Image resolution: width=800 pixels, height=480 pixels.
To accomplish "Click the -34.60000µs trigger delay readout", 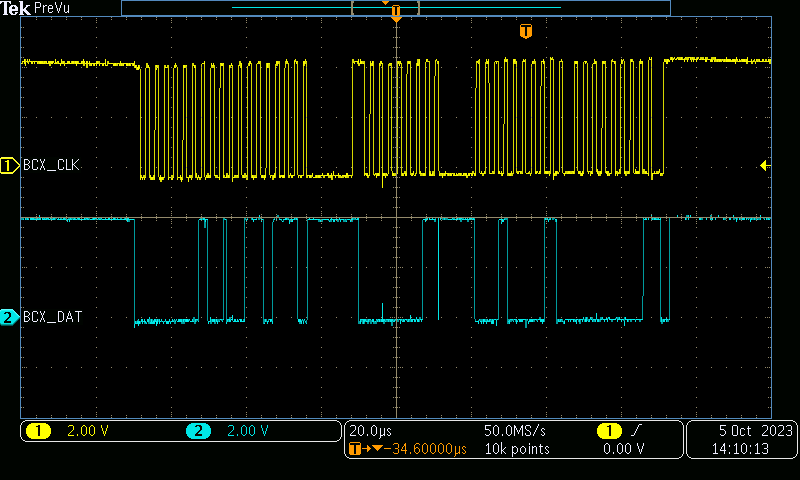I will pos(426,449).
